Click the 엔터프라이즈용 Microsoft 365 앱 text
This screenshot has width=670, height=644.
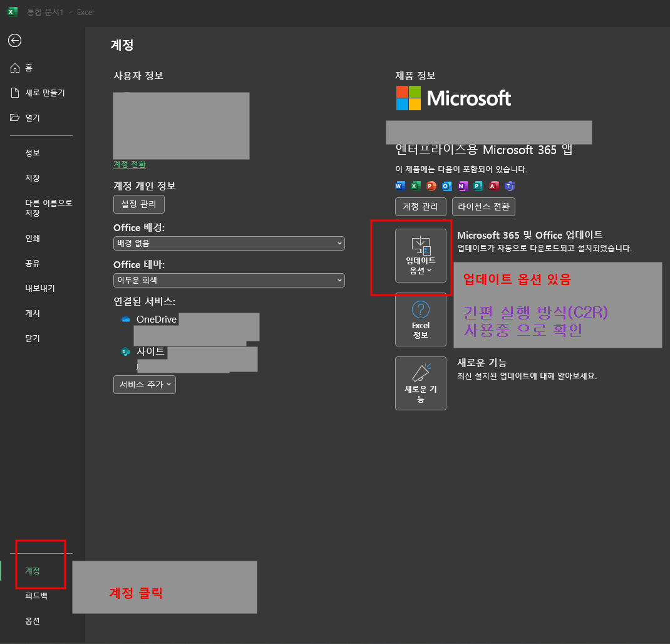[483, 150]
